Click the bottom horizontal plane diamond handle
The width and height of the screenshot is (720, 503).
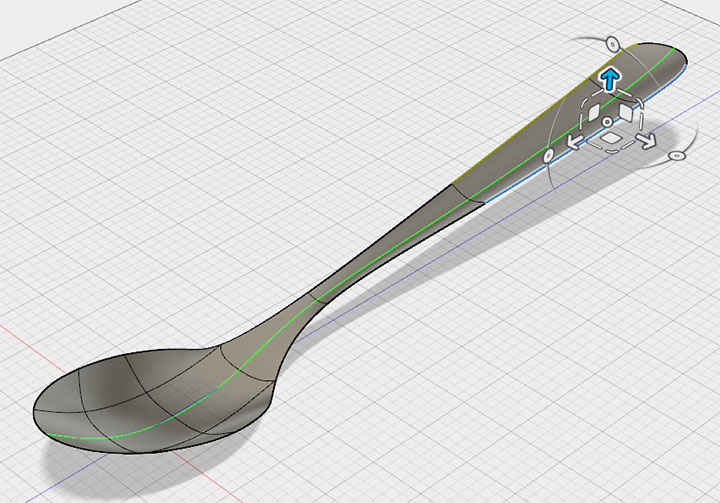point(610,137)
